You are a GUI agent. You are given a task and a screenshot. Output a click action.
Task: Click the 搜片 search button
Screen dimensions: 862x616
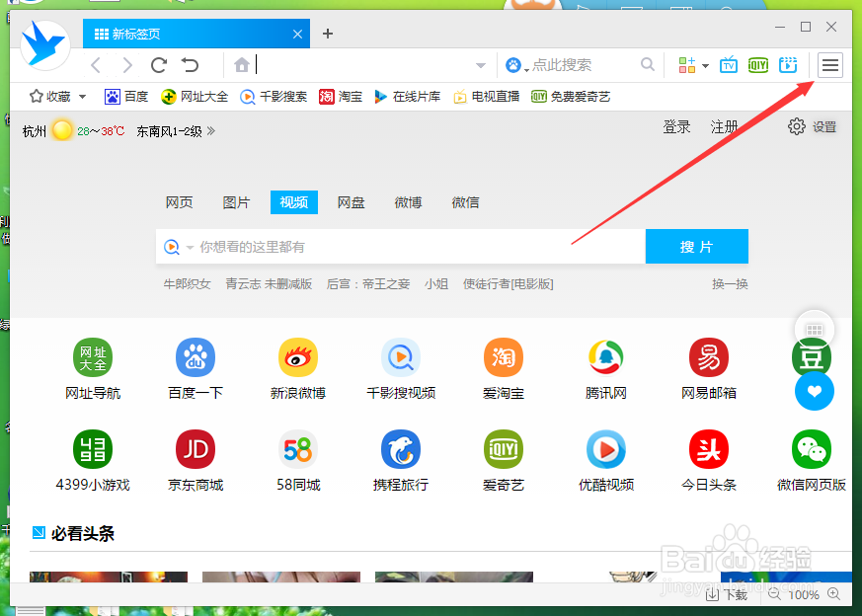[x=696, y=246]
